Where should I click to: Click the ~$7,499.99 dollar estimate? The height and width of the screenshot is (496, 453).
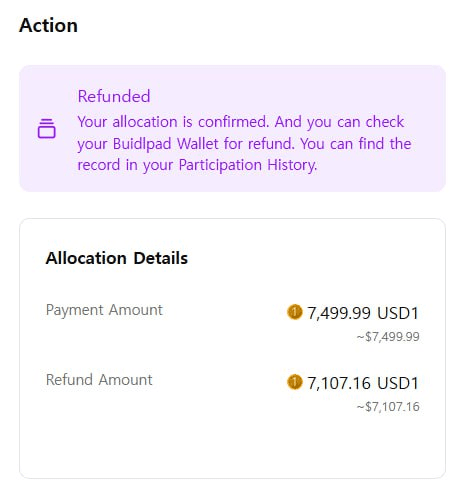388,337
